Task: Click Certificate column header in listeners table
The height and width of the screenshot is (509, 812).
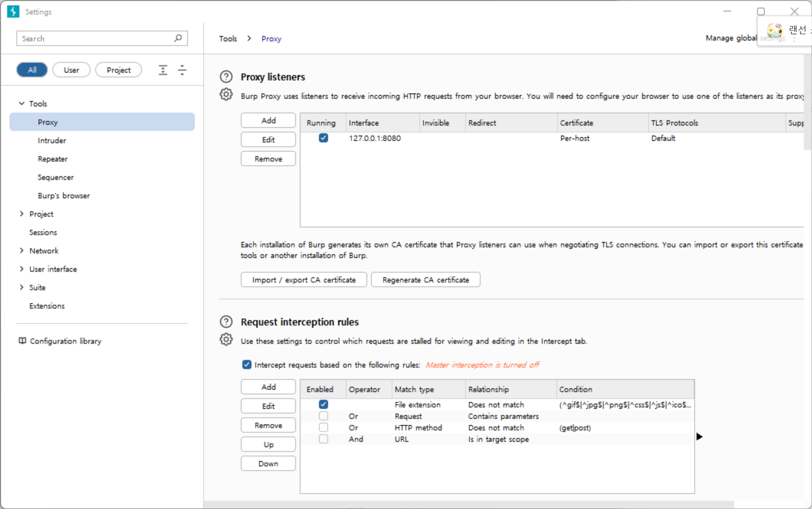Action: [603, 123]
